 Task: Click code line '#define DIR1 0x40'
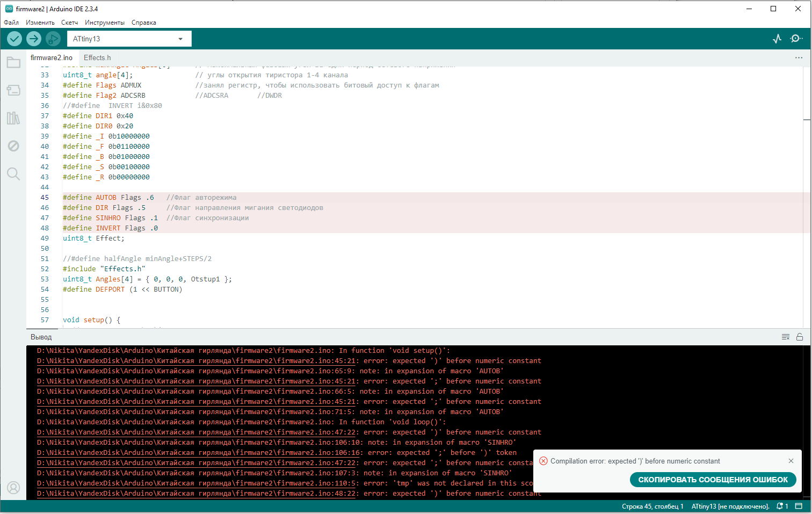pyautogui.click(x=98, y=116)
